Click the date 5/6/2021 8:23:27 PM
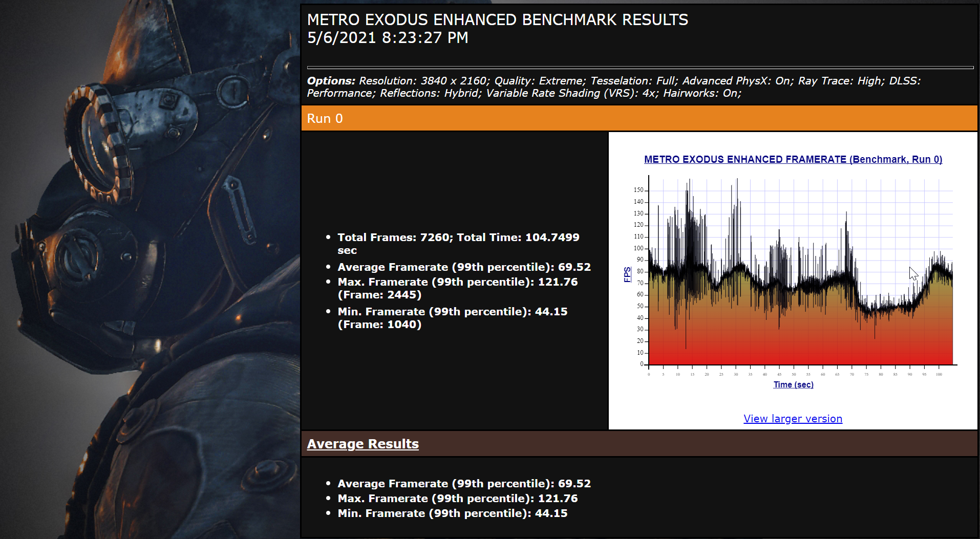 point(388,38)
